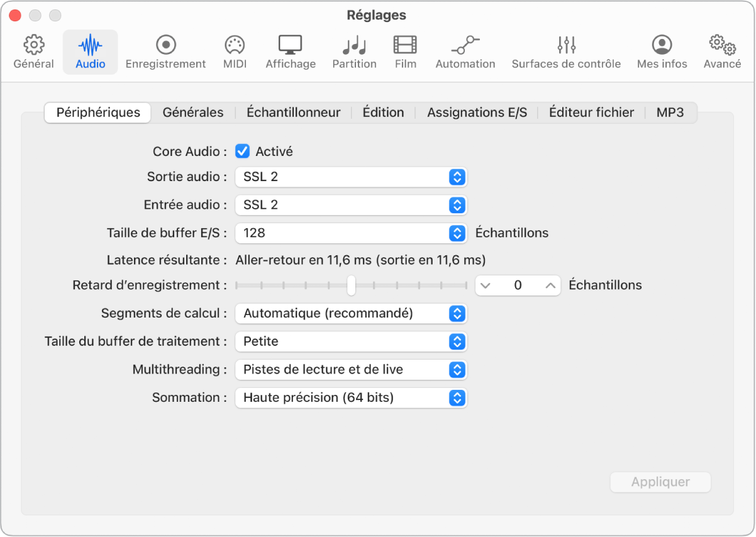756x537 pixels.
Task: Switch to the Générales tab
Action: (x=193, y=112)
